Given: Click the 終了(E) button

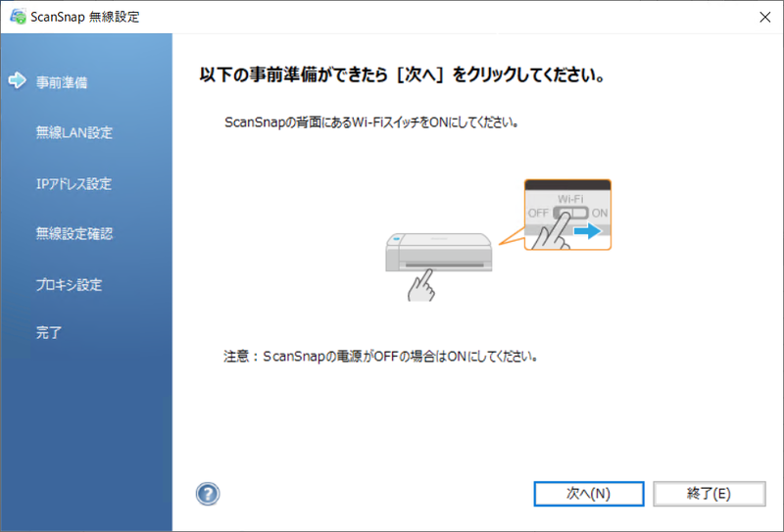Looking at the screenshot, I should coord(709,494).
